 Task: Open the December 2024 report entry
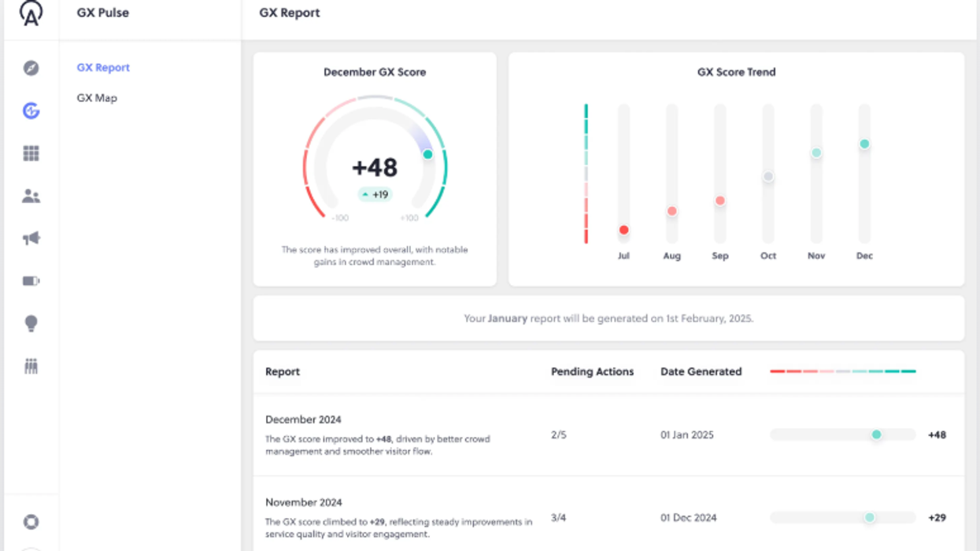point(303,420)
